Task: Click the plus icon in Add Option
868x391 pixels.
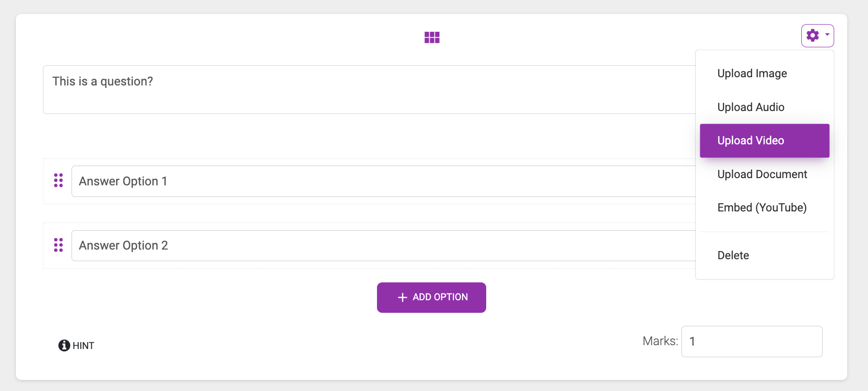Action: tap(402, 297)
